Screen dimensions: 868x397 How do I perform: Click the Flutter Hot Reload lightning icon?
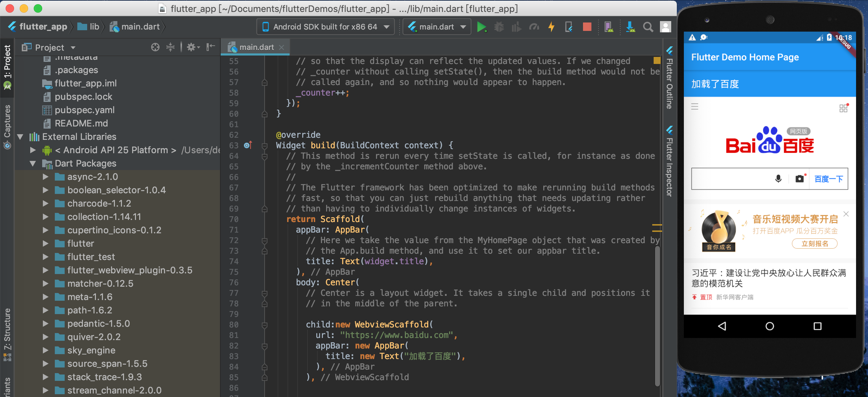[551, 27]
